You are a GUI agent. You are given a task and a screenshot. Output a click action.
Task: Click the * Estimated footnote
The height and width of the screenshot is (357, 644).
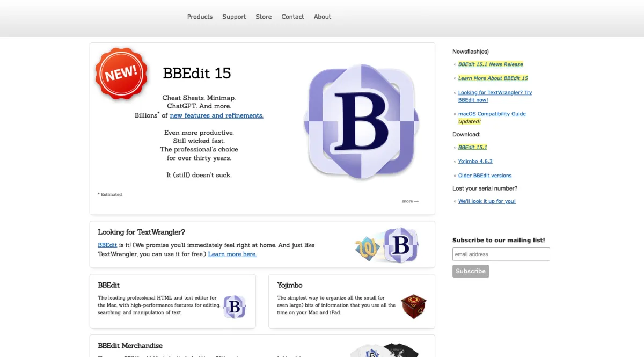(110, 194)
